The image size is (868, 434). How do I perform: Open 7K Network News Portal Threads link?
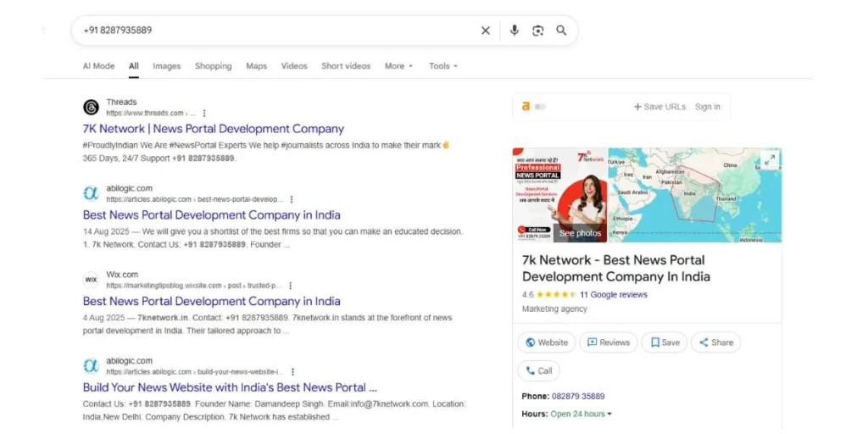pyautogui.click(x=214, y=129)
